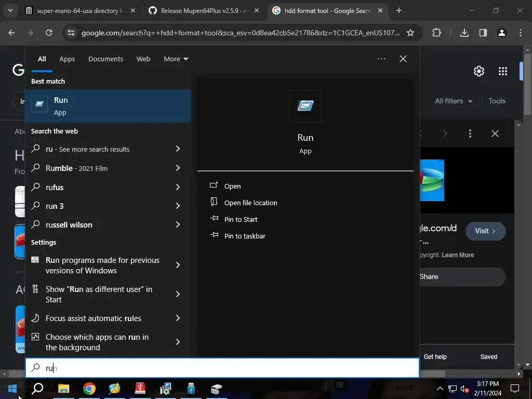Open Google apps grid

point(502,71)
